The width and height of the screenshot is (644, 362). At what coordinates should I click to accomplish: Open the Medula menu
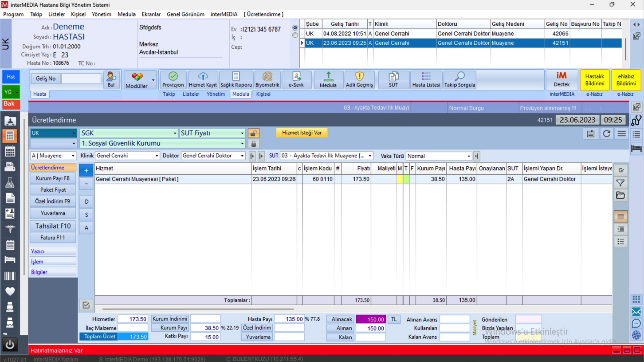point(126,14)
